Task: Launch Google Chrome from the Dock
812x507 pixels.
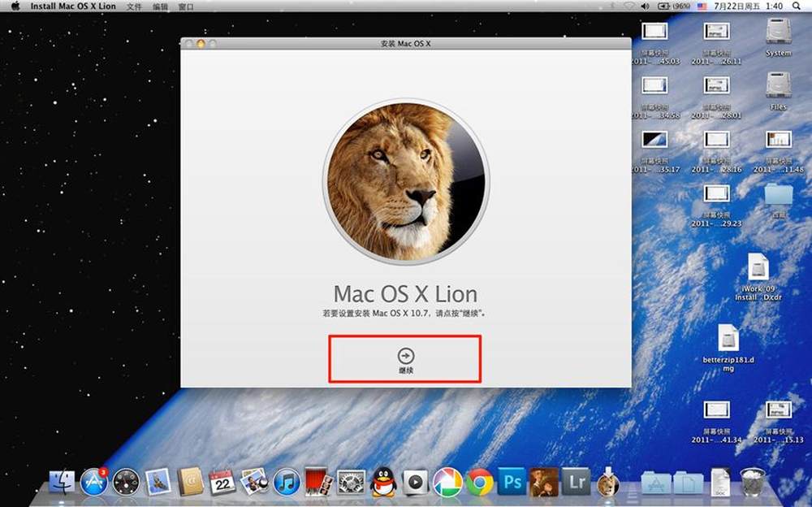Action: click(x=480, y=482)
